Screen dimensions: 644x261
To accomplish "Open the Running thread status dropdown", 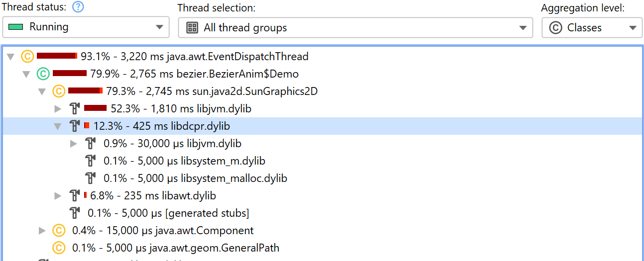I will pos(86,27).
